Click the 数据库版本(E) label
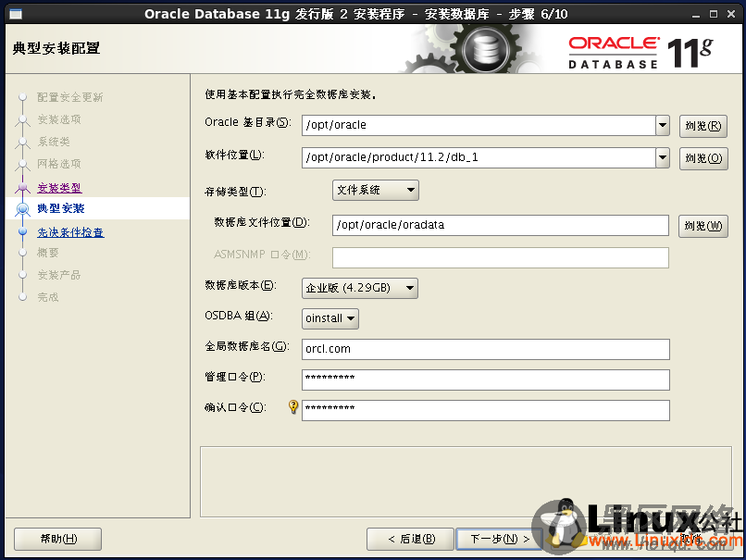The height and width of the screenshot is (560, 746). (x=241, y=285)
